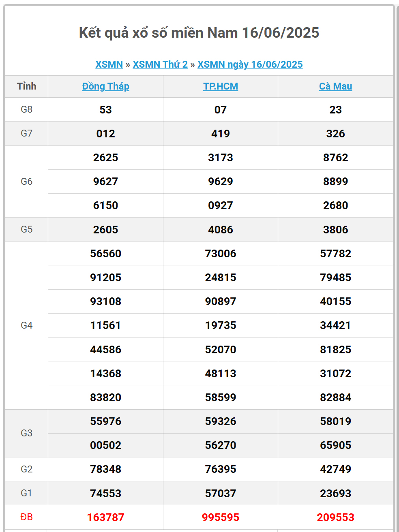
Task: Click Đồng Tháp G1 number 74553
Action: (105, 494)
